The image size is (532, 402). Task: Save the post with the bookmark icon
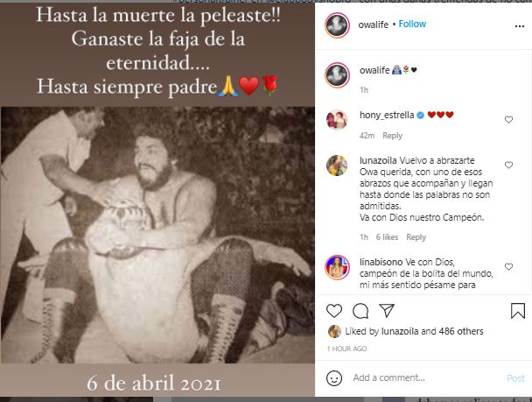tap(518, 311)
